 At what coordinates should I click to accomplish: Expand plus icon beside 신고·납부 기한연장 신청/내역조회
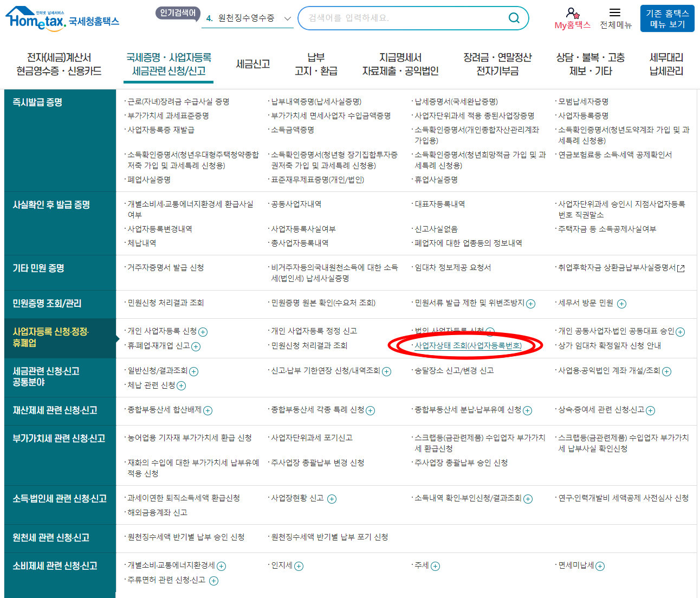click(x=387, y=371)
